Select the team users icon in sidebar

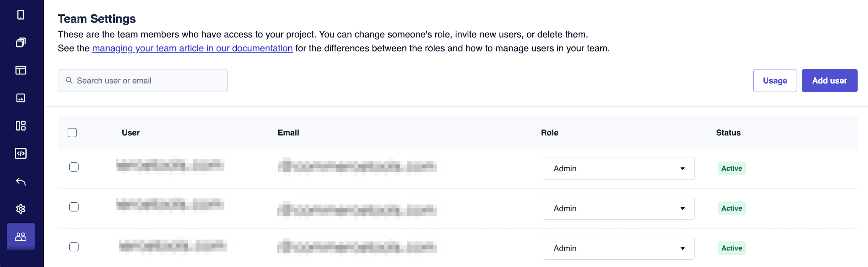click(x=21, y=236)
